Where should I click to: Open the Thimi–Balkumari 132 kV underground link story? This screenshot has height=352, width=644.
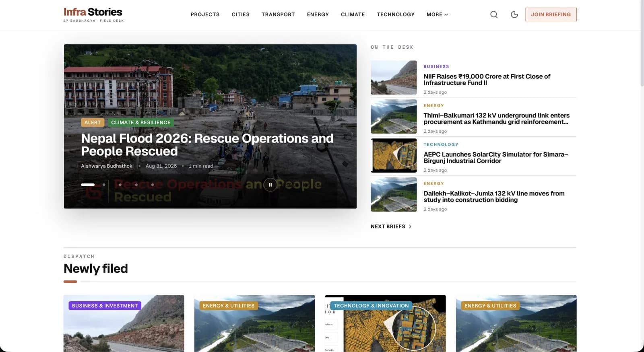[496, 119]
